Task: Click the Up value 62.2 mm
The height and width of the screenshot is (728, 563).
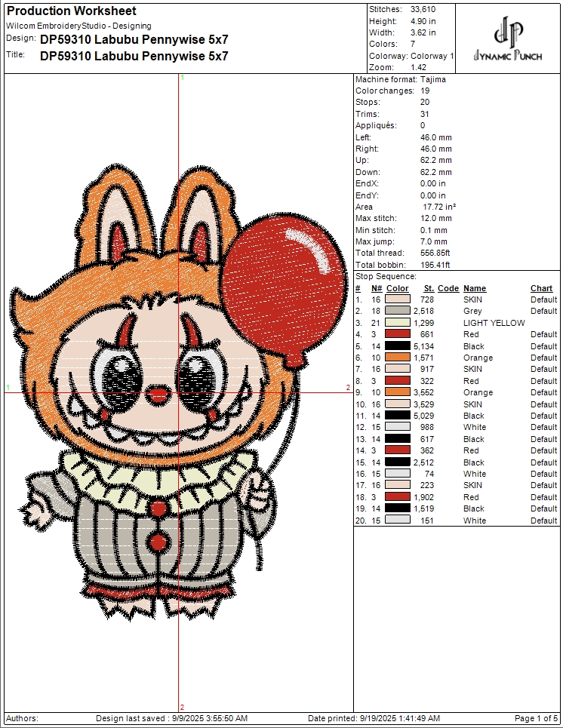Action: pos(435,160)
